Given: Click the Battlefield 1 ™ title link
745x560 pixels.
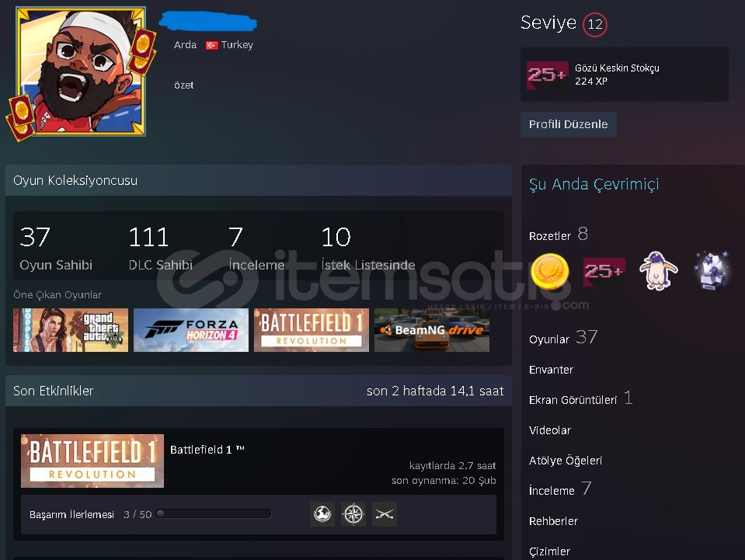Looking at the screenshot, I should click(x=207, y=450).
